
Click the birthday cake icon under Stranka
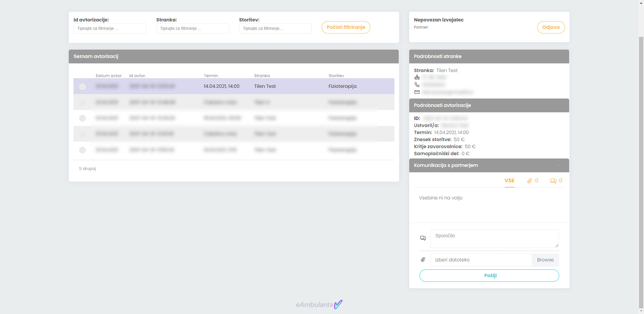click(417, 77)
